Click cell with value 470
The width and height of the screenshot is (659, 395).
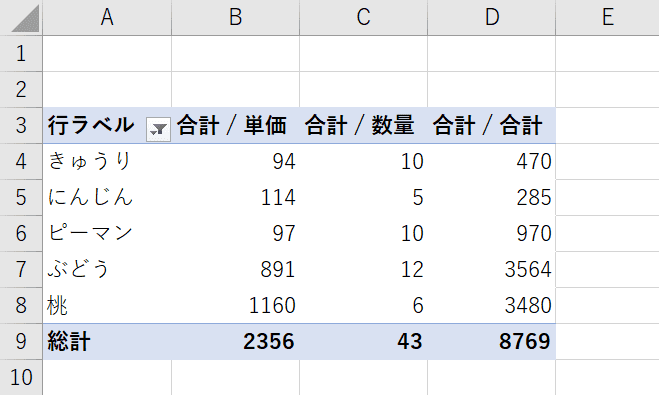coord(492,162)
